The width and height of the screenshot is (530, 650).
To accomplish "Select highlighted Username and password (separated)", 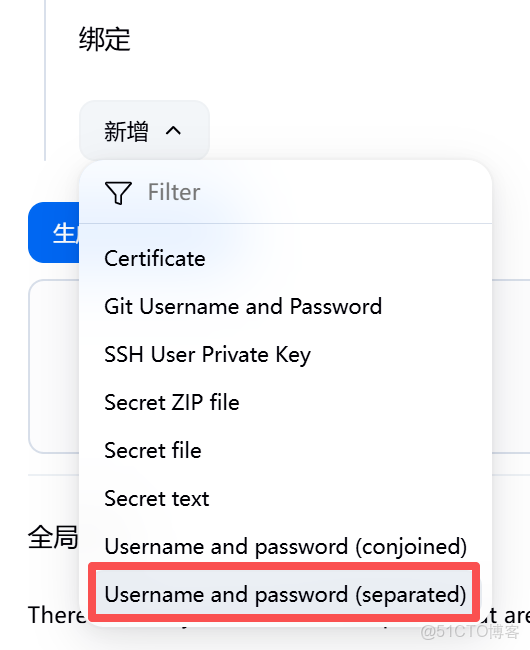I will 284,594.
